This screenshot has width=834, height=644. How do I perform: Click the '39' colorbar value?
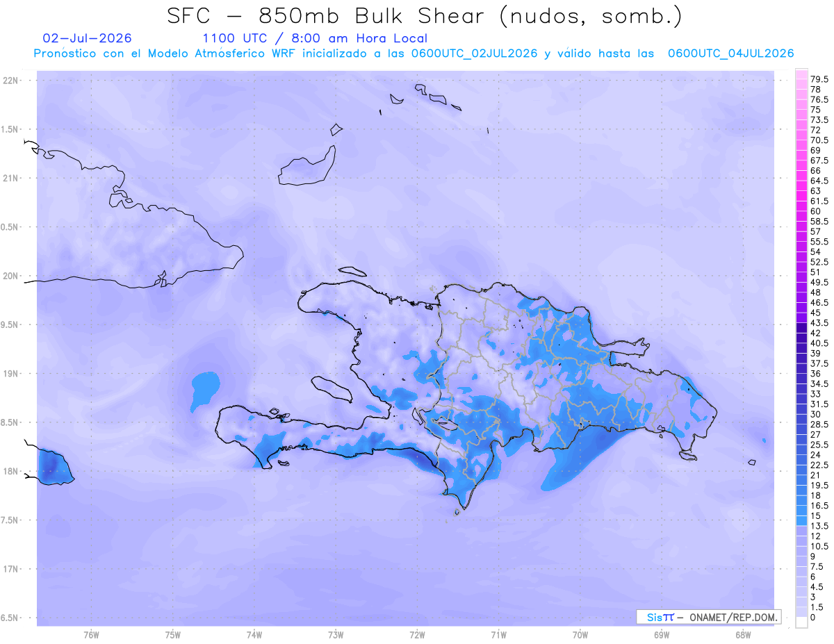(x=816, y=354)
